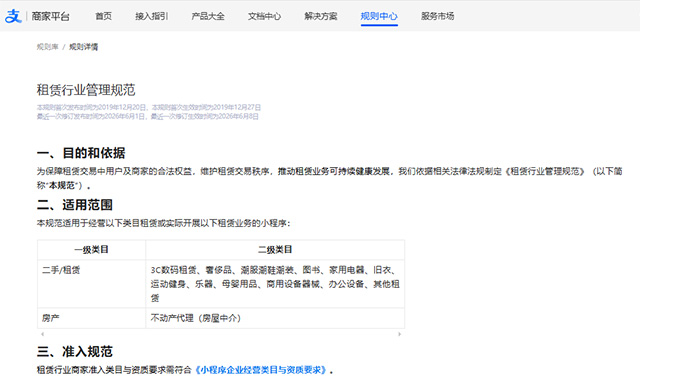The height and width of the screenshot is (380, 680).
Task: Click the Alipay logo icon
Action: 13,16
